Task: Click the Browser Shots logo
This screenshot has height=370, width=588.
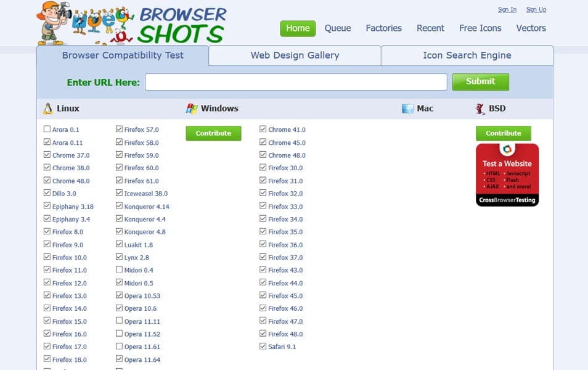Action: 131,23
